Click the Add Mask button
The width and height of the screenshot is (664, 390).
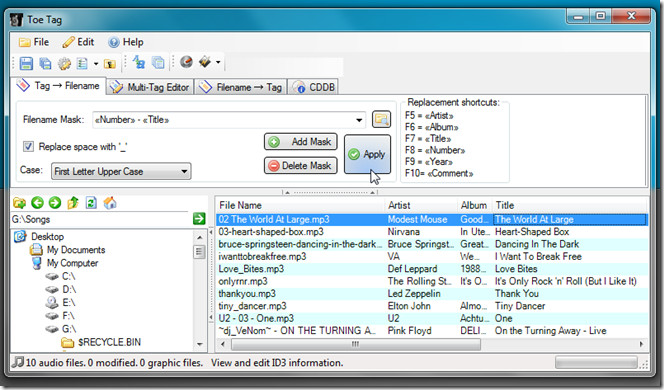click(x=301, y=142)
